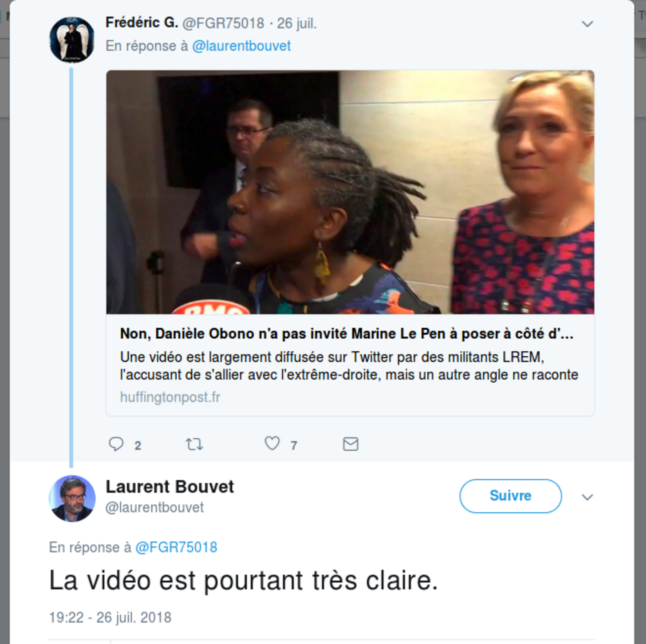
Task: Send tweet via direct message envelope icon
Action: coord(350,444)
